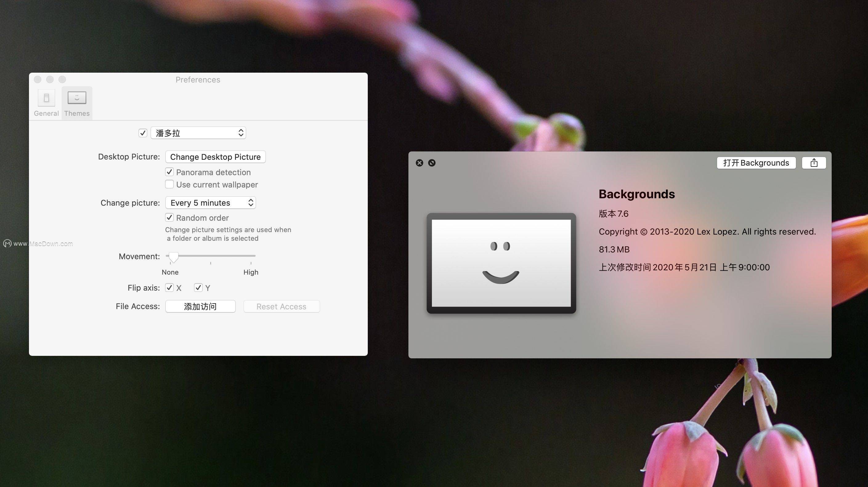Image resolution: width=868 pixels, height=487 pixels.
Task: Click the Reset Access button
Action: (282, 307)
